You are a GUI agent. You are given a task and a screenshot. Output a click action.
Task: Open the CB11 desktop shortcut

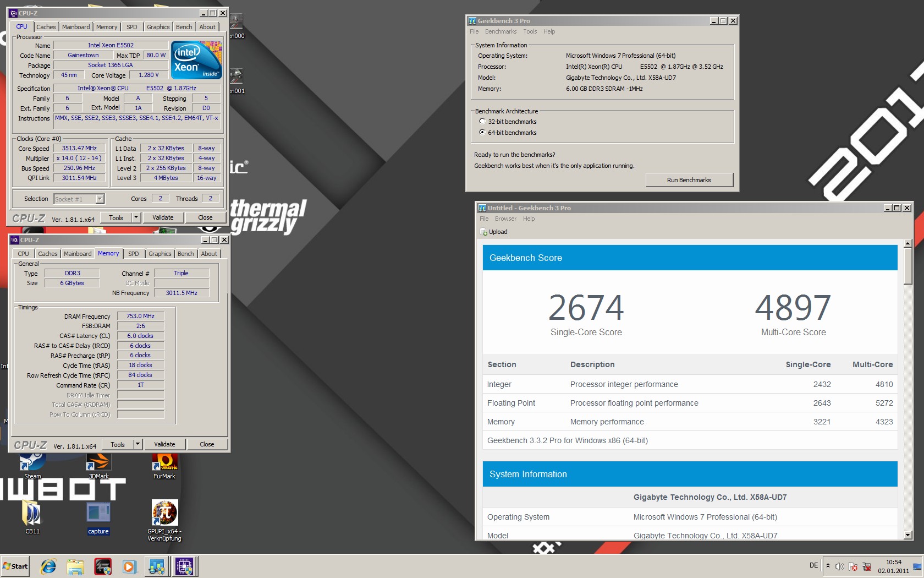pyautogui.click(x=32, y=517)
